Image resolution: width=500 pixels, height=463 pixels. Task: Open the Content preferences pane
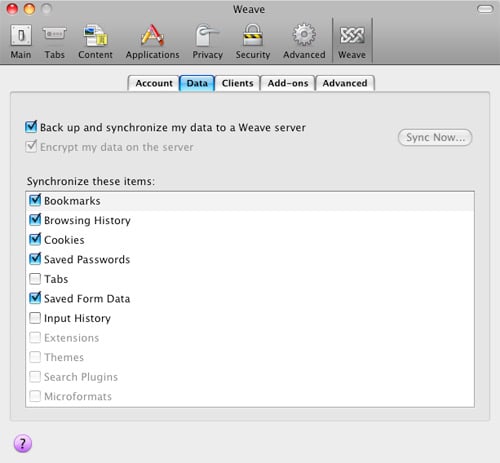(95, 42)
